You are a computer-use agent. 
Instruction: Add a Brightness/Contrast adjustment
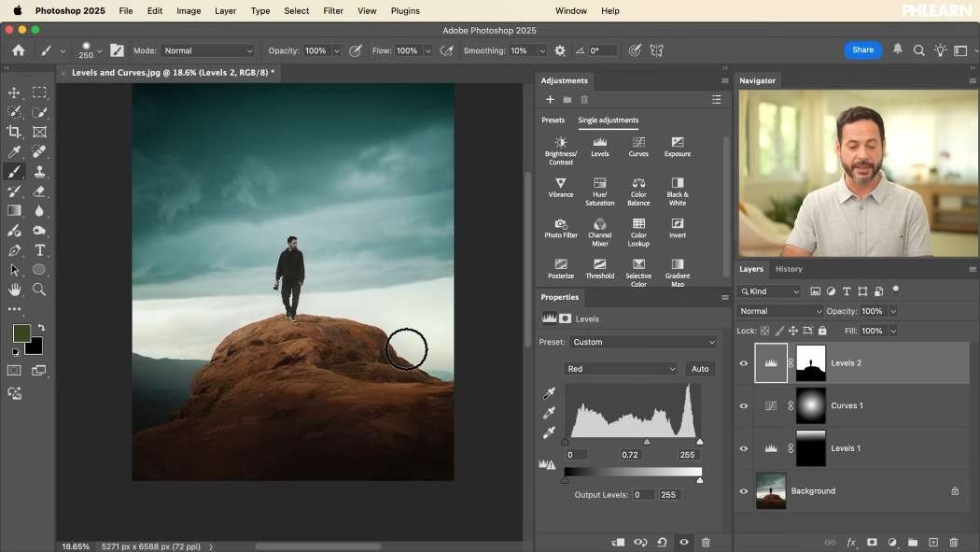point(561,150)
